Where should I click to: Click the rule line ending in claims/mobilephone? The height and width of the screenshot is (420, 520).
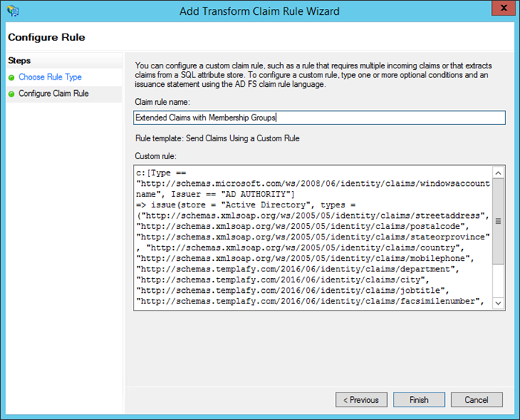(305, 259)
